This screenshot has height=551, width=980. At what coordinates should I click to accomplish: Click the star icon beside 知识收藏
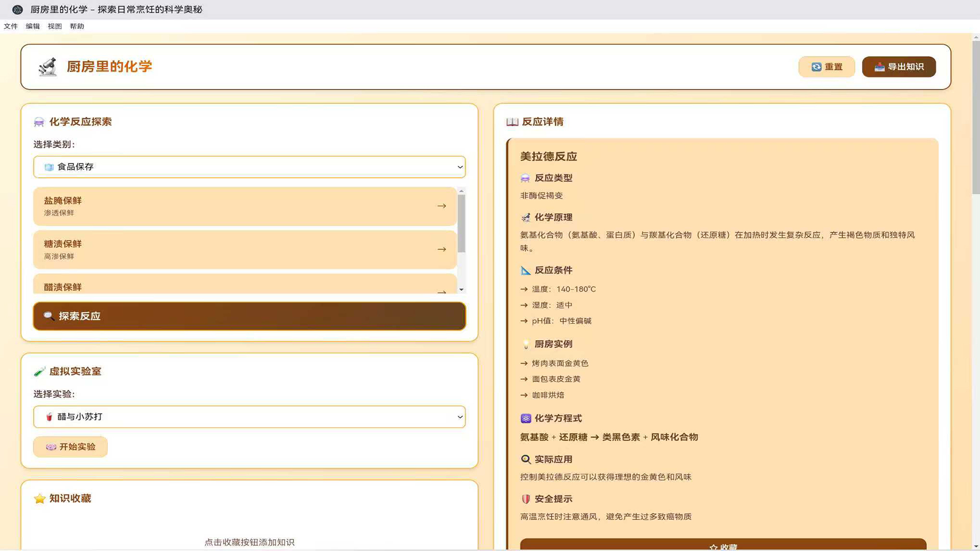click(39, 498)
